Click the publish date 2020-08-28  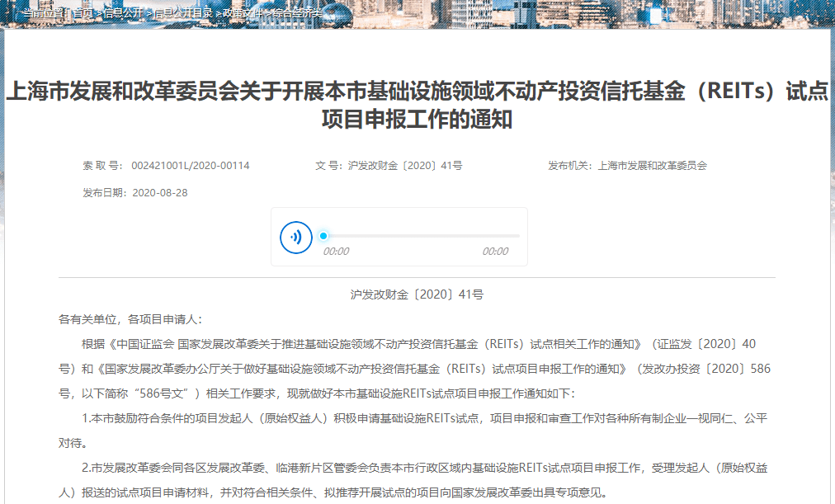pos(159,192)
